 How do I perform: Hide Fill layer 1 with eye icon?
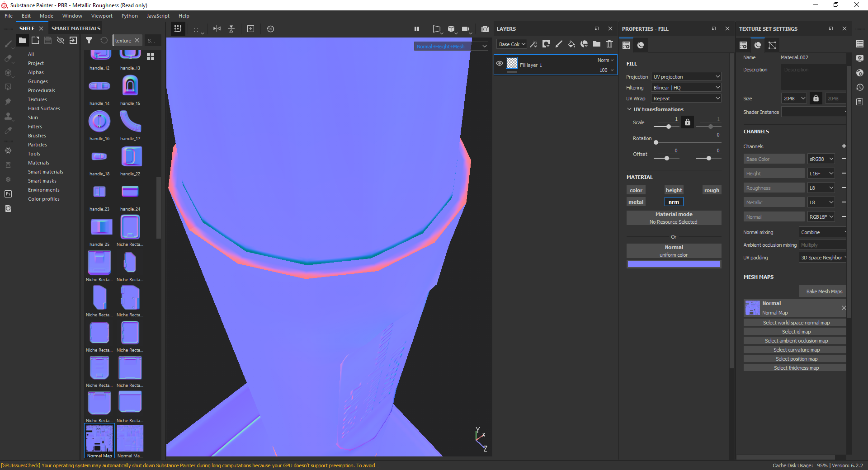tap(500, 64)
